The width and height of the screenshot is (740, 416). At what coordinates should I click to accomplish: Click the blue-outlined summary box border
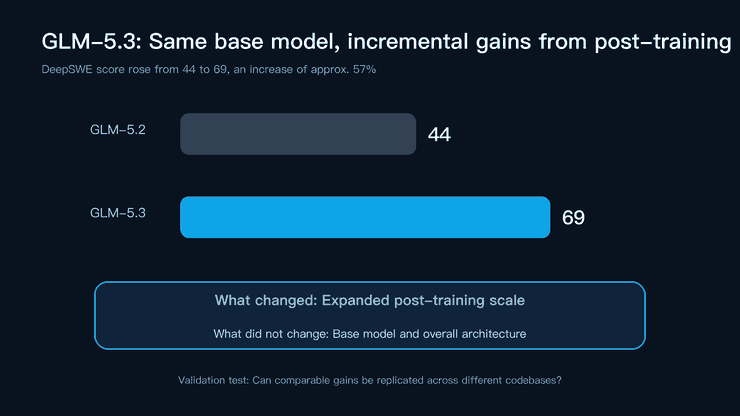coord(370,282)
